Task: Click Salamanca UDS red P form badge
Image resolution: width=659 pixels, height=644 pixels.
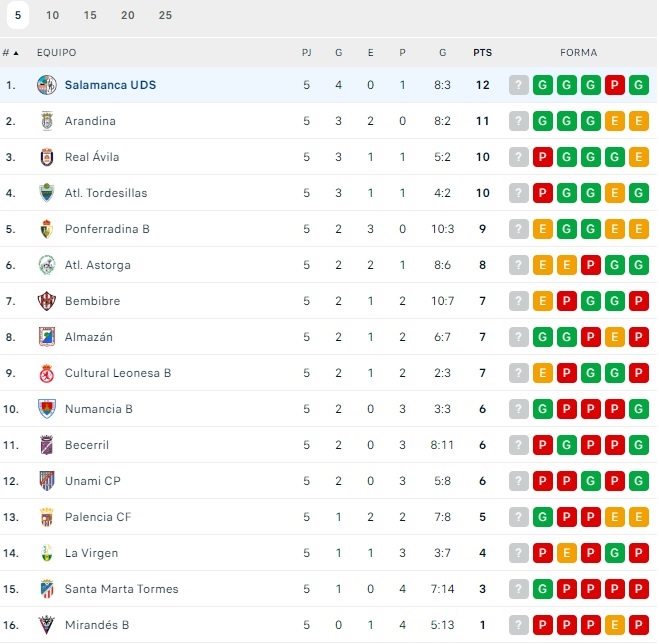Action: click(615, 85)
